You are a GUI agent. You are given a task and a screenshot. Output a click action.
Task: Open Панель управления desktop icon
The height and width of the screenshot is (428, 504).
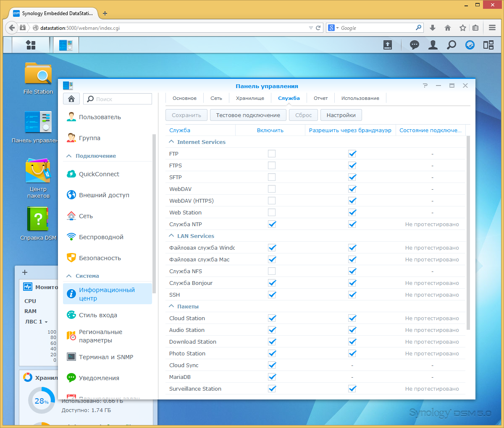(x=38, y=127)
